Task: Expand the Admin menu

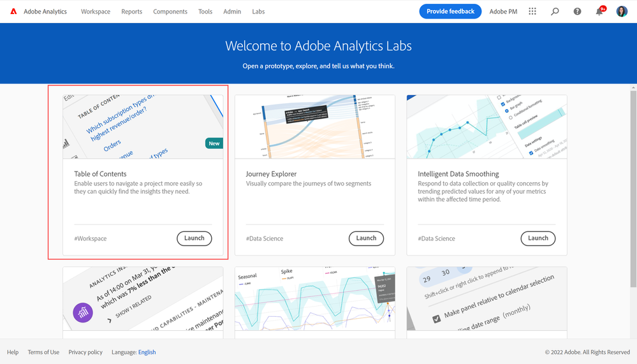Action: pyautogui.click(x=232, y=11)
